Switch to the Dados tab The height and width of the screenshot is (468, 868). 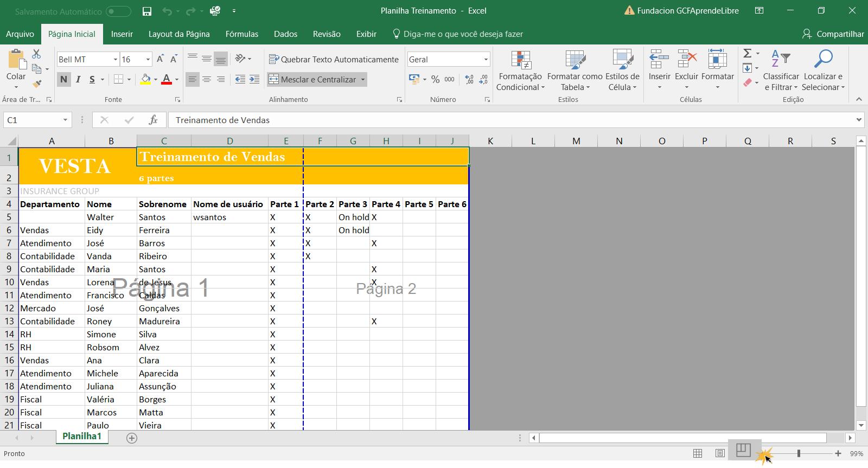pyautogui.click(x=285, y=34)
